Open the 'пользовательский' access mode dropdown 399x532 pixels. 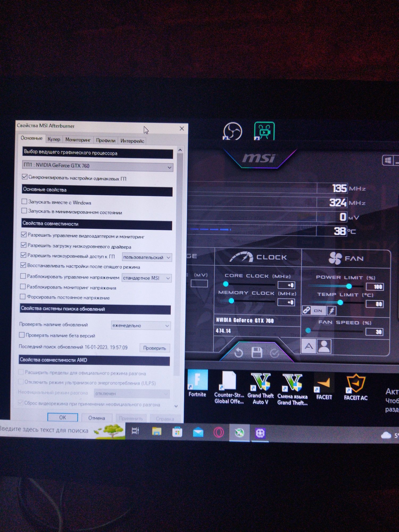[147, 257]
